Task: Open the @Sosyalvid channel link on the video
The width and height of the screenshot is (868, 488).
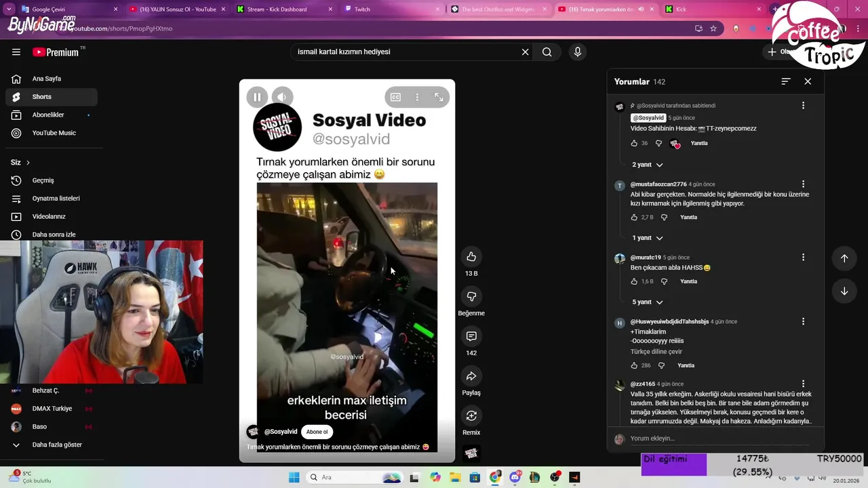Action: (281, 432)
